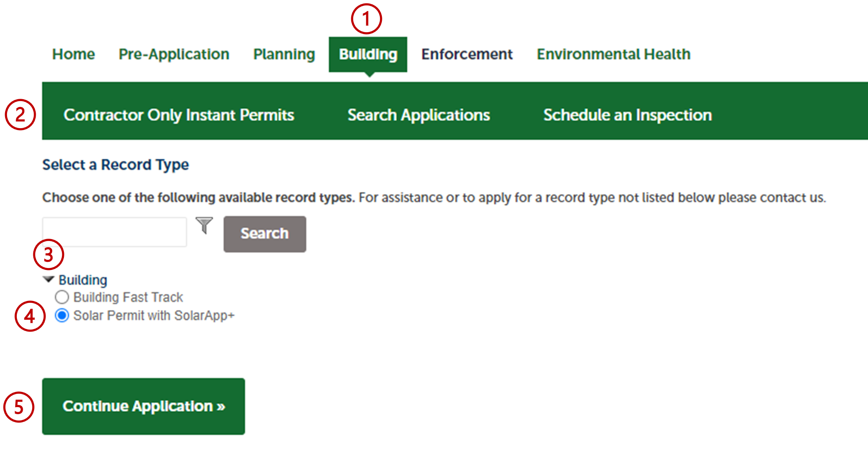
Task: Click Continue Application button
Action: [143, 406]
